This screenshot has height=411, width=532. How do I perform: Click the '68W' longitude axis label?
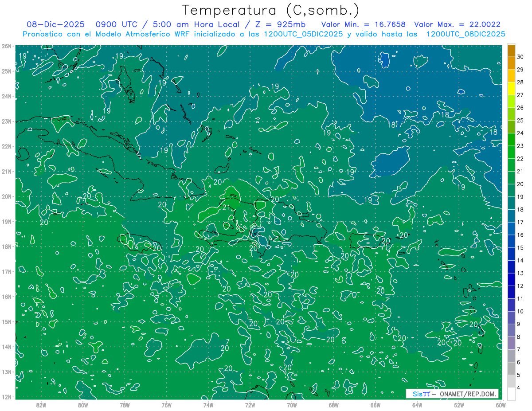(x=333, y=405)
